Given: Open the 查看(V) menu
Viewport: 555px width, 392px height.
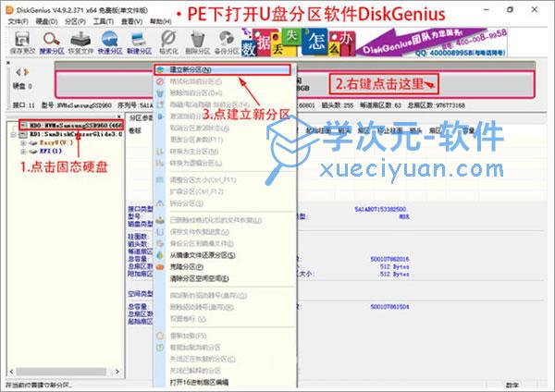Looking at the screenshot, I should (x=131, y=22).
